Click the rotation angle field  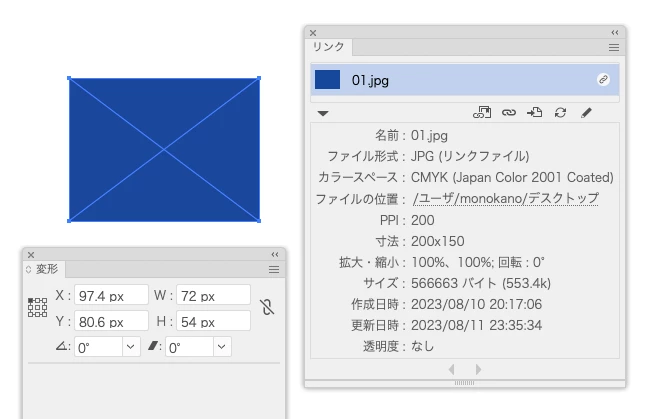99,347
